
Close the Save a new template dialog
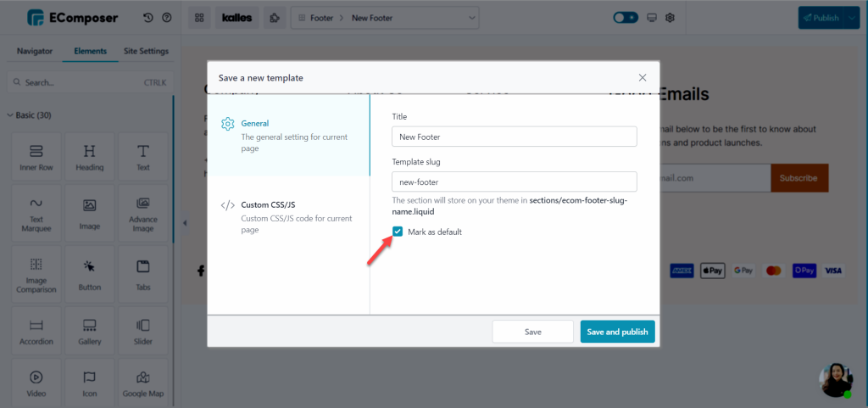(643, 77)
